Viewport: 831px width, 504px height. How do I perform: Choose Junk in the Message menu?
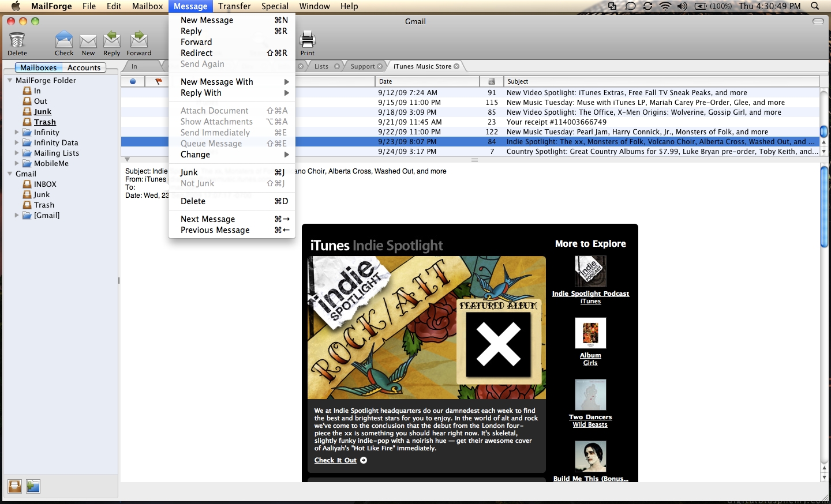click(x=232, y=172)
